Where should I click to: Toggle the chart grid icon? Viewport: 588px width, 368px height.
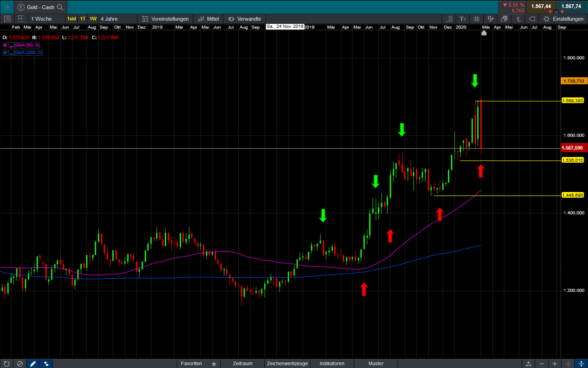pyautogui.click(x=476, y=19)
